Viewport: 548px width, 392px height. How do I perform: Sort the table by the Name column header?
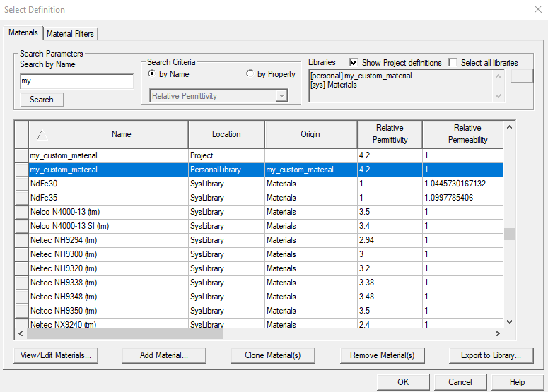point(121,134)
